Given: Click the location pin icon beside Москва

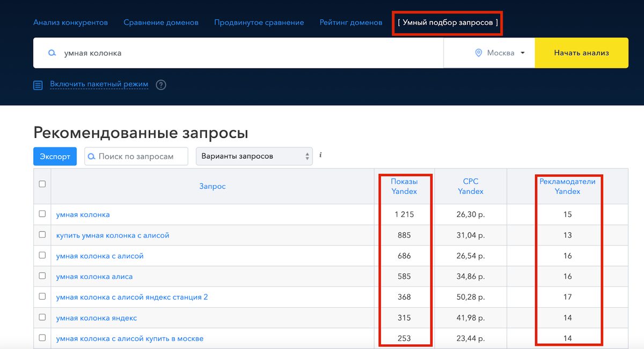Looking at the screenshot, I should 479,53.
